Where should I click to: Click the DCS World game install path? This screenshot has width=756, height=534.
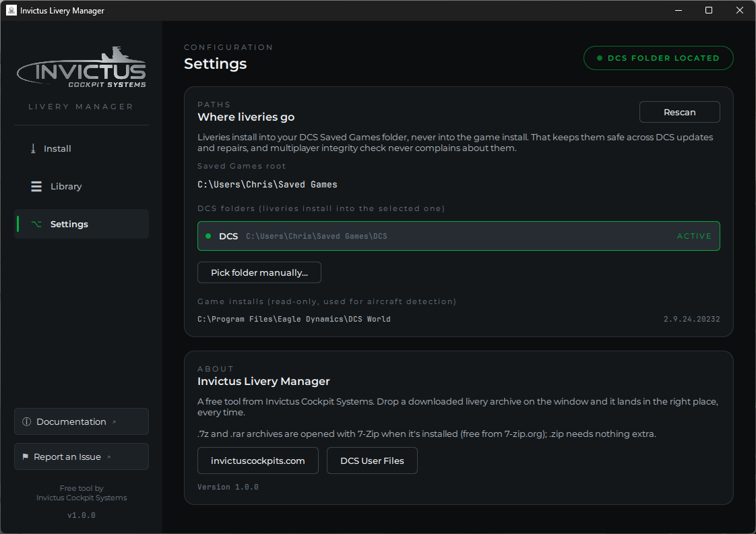tap(294, 319)
